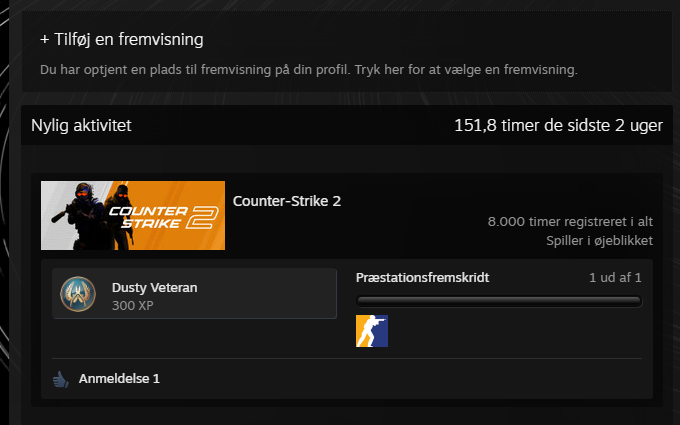This screenshot has width=680, height=425.
Task: Open the Counter-Strike achievement icon
Action: [372, 331]
